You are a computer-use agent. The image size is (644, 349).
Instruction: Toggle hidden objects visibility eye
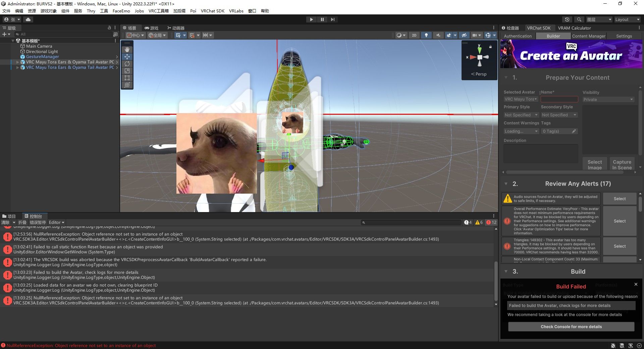tap(464, 35)
